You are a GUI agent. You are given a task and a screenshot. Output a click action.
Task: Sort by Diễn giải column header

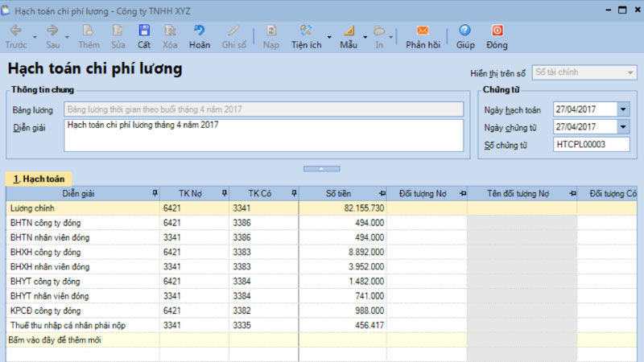pos(78,193)
